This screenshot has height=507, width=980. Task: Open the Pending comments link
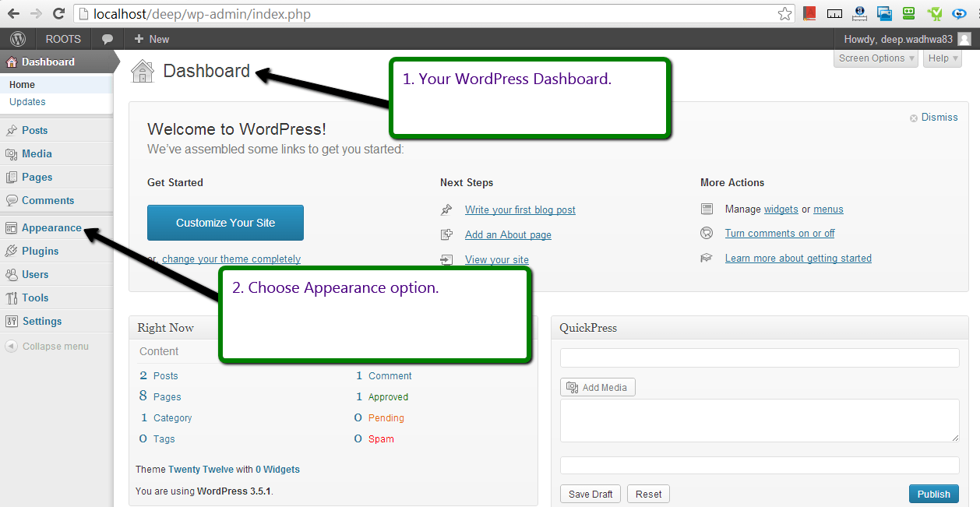tap(386, 417)
